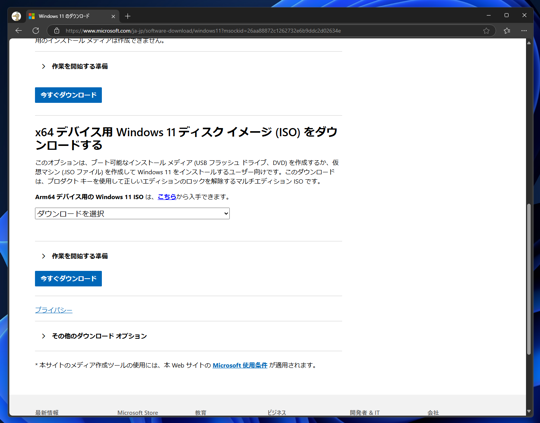Open the favorites list icon
Viewport: 540px width, 423px height.
click(507, 31)
